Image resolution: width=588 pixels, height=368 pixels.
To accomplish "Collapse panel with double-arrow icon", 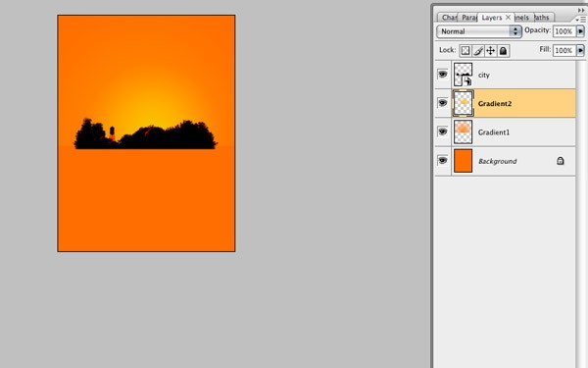I will click(x=581, y=10).
